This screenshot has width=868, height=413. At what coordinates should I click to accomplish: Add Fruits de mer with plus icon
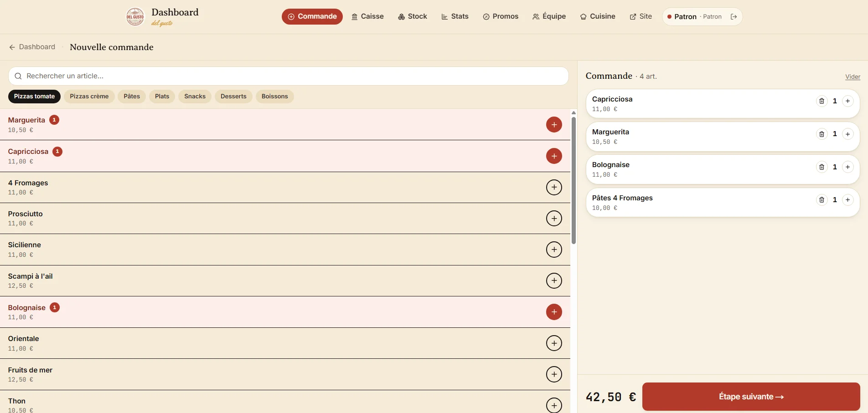(x=554, y=374)
